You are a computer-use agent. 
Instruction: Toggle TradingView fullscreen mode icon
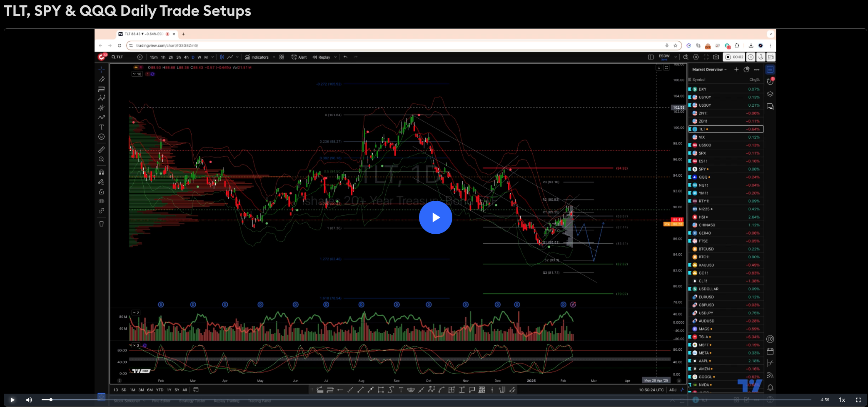(x=706, y=57)
